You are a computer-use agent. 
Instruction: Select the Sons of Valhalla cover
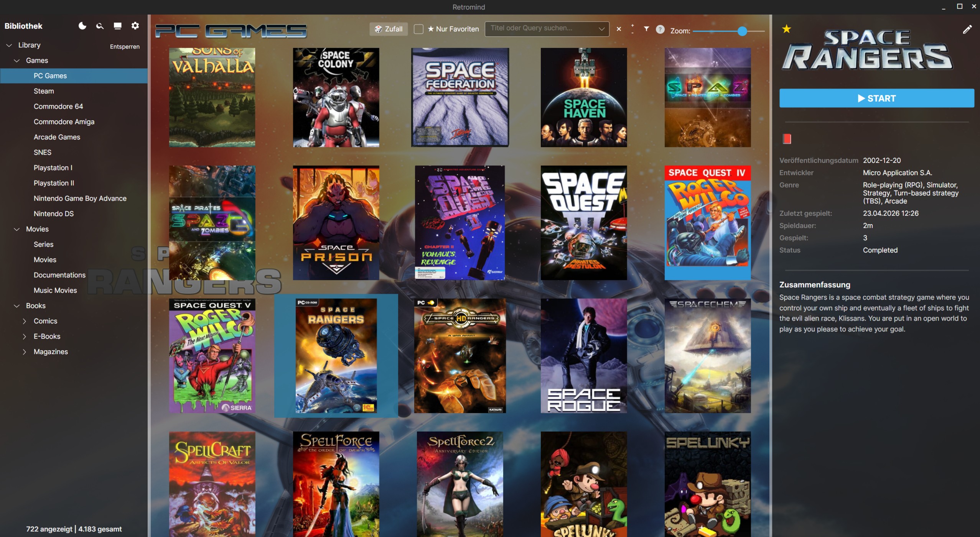[212, 97]
